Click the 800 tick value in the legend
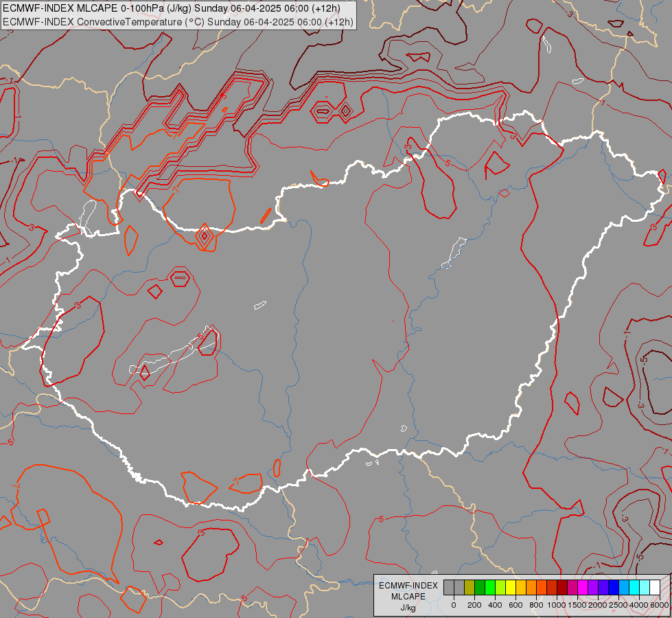The height and width of the screenshot is (618, 672). click(x=536, y=605)
